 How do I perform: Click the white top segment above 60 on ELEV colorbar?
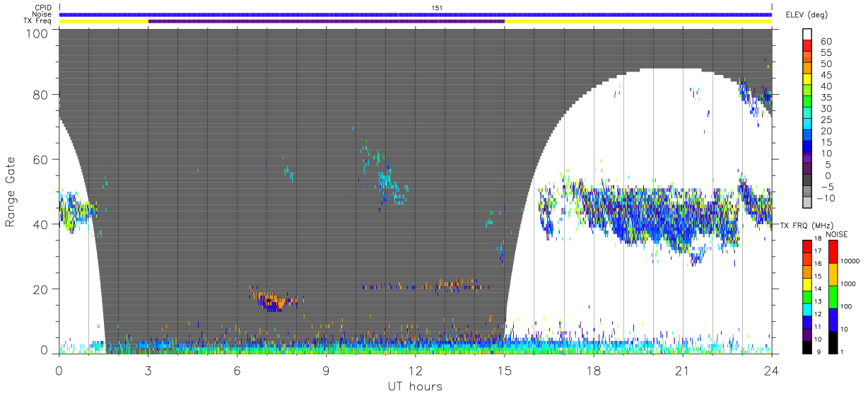coord(807,35)
